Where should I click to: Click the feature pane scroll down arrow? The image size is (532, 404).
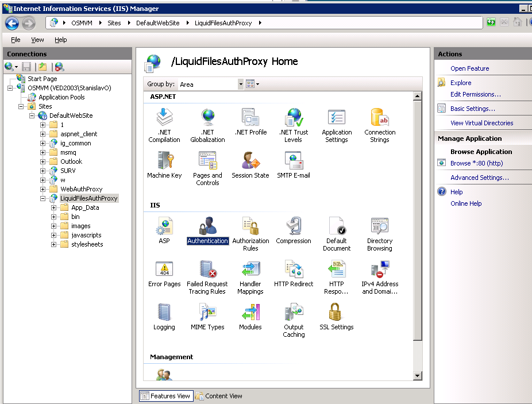[x=418, y=376]
